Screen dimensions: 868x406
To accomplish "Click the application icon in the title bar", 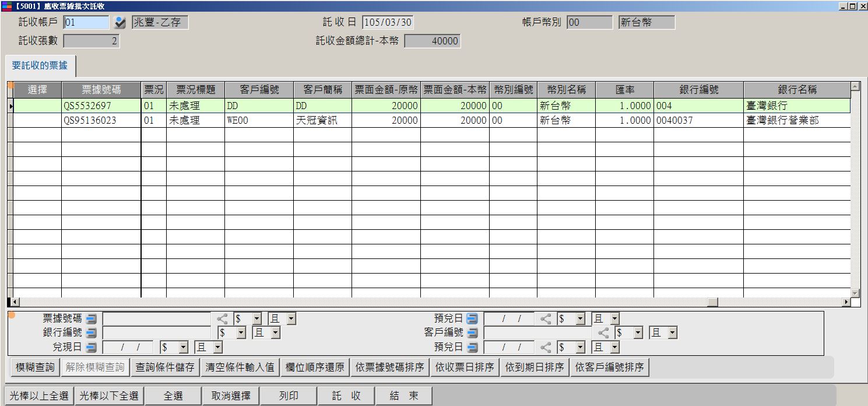I will click(x=6, y=6).
